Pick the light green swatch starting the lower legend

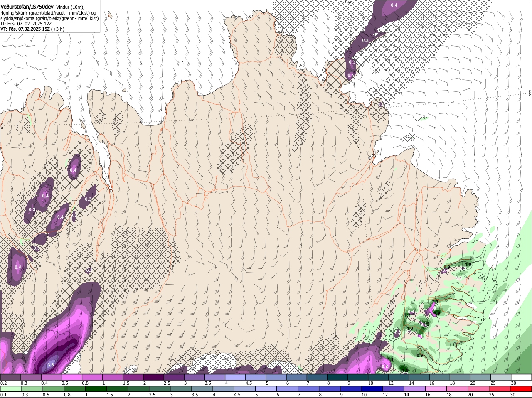pos(11,389)
